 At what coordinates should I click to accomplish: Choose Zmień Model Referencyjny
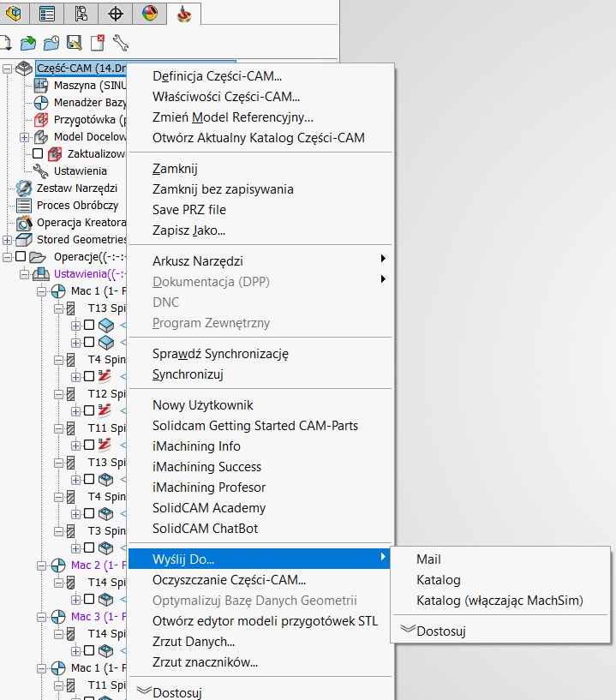[260, 117]
